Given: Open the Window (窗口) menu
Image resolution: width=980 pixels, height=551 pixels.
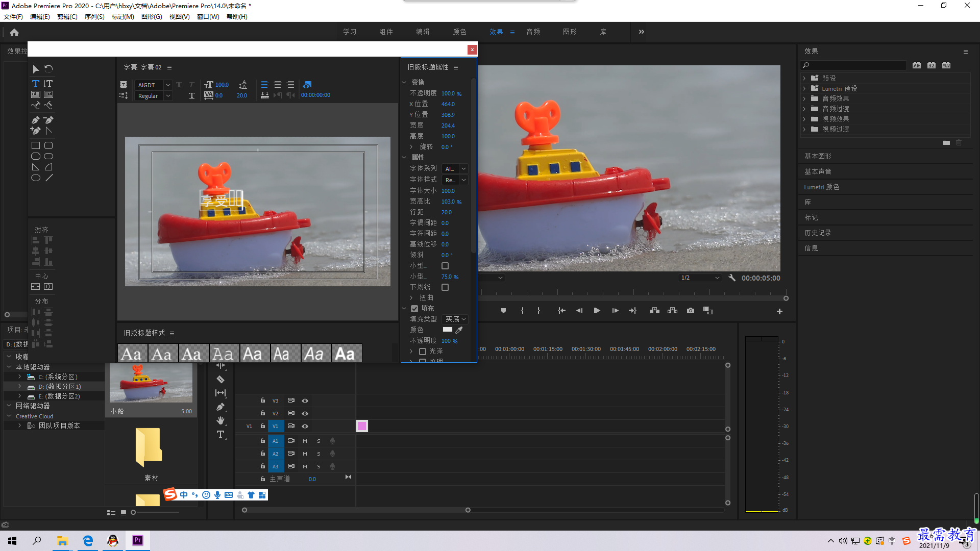Looking at the screenshot, I should (x=208, y=17).
